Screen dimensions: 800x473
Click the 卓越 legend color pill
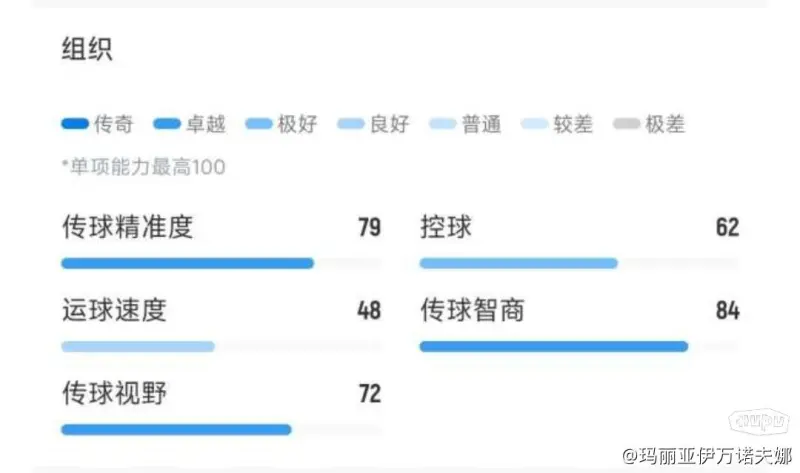[x=167, y=123]
